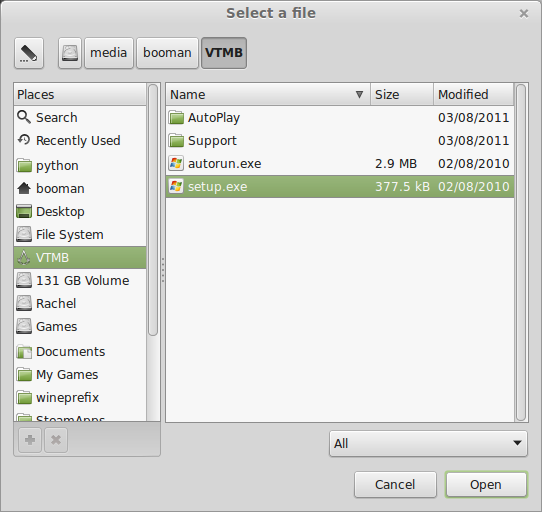Sort by the Modified column header
Screen dimensions: 542x512
pyautogui.click(x=474, y=94)
